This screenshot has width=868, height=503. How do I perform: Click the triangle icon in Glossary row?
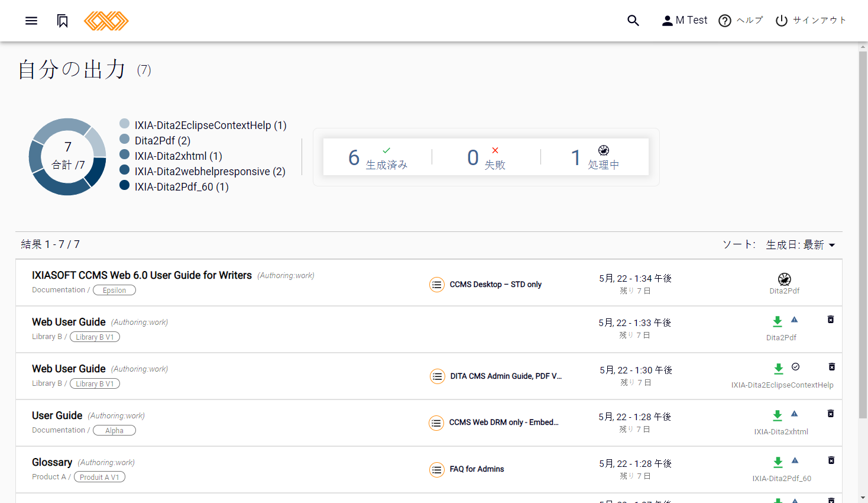795,460
